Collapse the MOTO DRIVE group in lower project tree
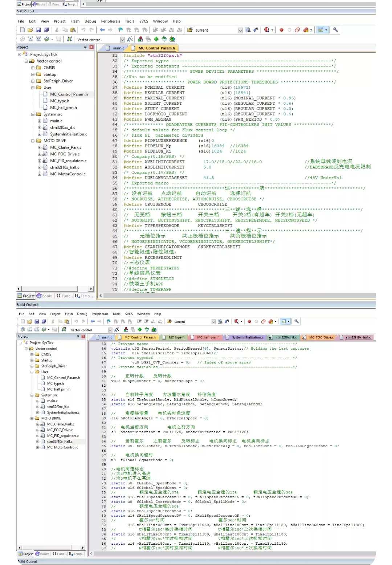The height and width of the screenshot is (565, 392). (x=32, y=418)
